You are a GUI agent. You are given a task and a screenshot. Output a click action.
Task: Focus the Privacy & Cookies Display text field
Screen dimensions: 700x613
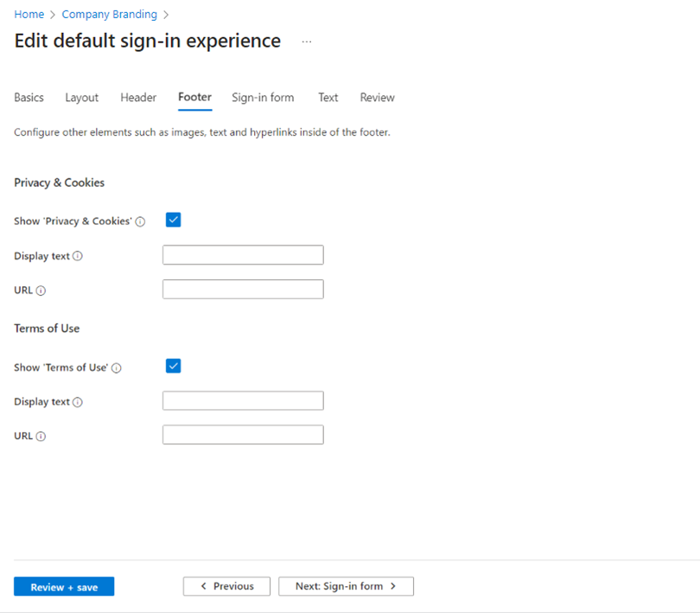(x=243, y=255)
